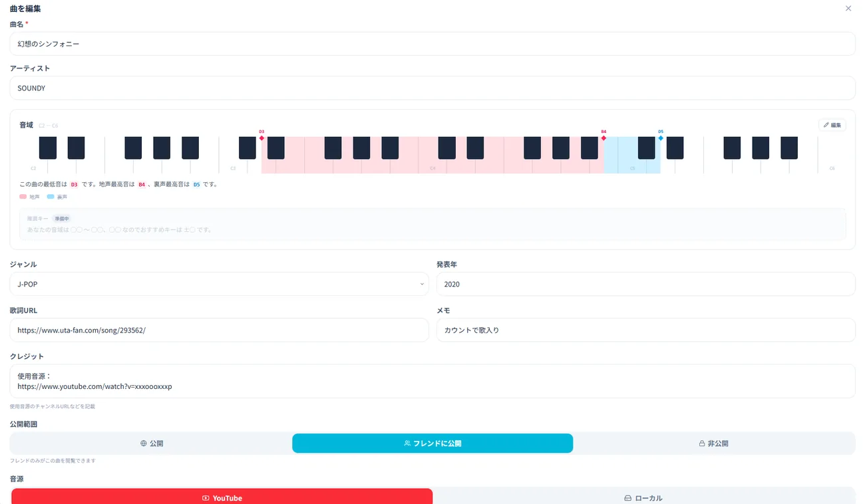Select 公開 with globe icon
Viewport: 865px width, 504px height.
coord(152,443)
